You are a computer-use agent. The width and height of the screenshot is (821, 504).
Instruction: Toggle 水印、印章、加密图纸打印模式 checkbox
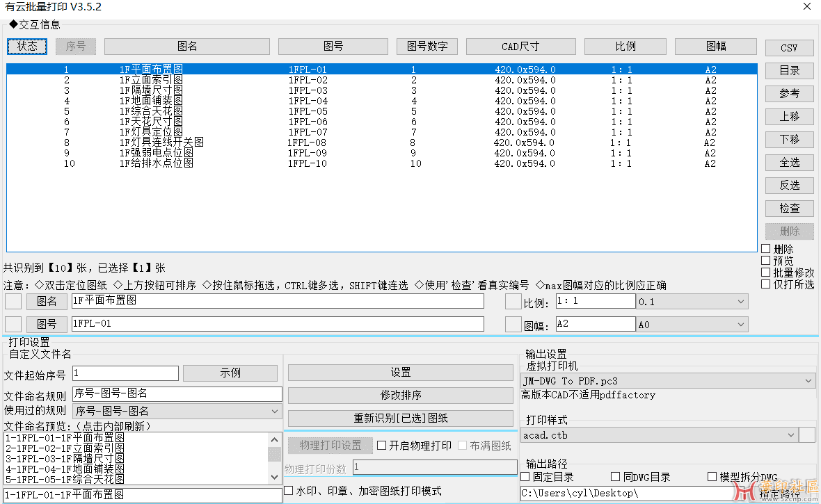point(289,491)
